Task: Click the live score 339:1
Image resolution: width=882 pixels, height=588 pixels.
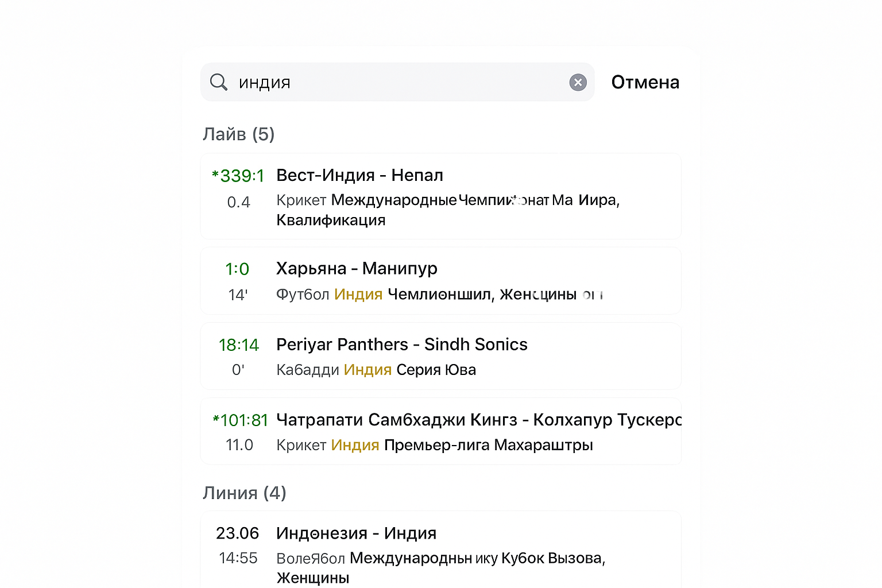Action: 239,176
